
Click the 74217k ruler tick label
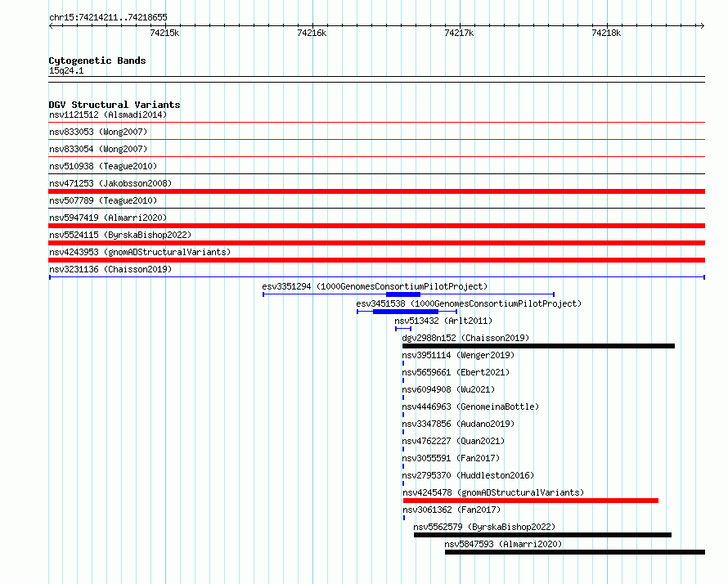point(459,33)
